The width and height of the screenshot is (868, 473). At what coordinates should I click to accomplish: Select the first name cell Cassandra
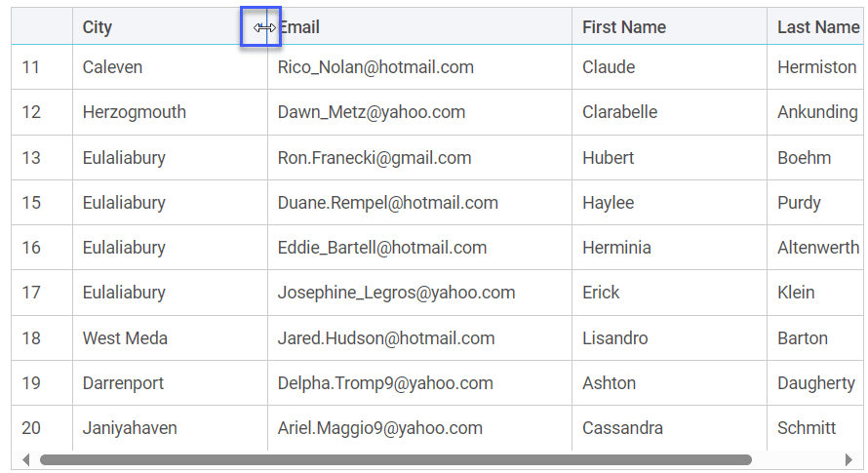[x=622, y=428]
